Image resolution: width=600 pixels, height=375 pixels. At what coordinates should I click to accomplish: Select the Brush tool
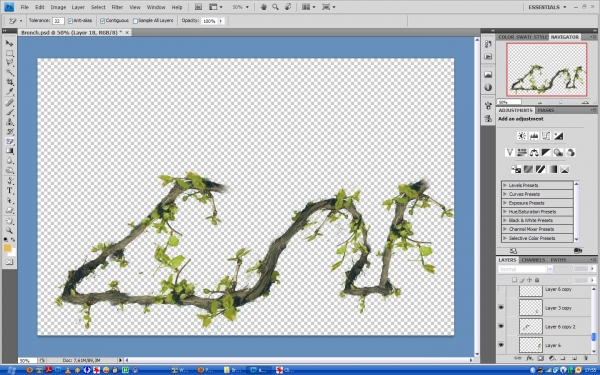tap(10, 112)
